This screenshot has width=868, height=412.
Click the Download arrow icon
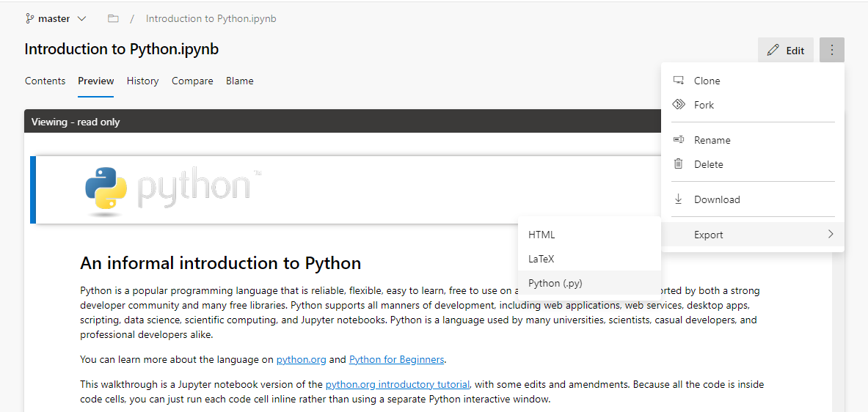(x=678, y=199)
